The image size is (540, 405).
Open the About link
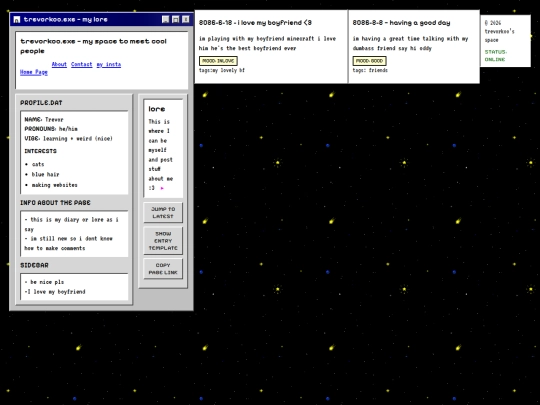(x=59, y=64)
